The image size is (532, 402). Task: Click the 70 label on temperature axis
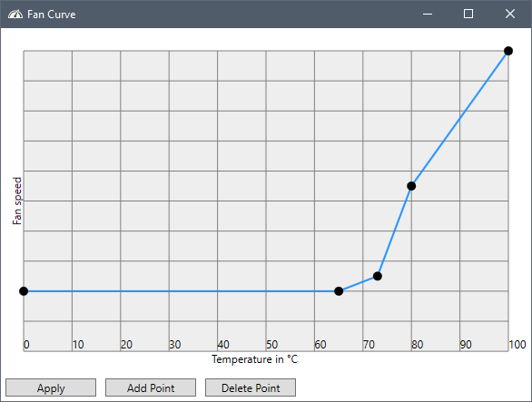(x=369, y=345)
